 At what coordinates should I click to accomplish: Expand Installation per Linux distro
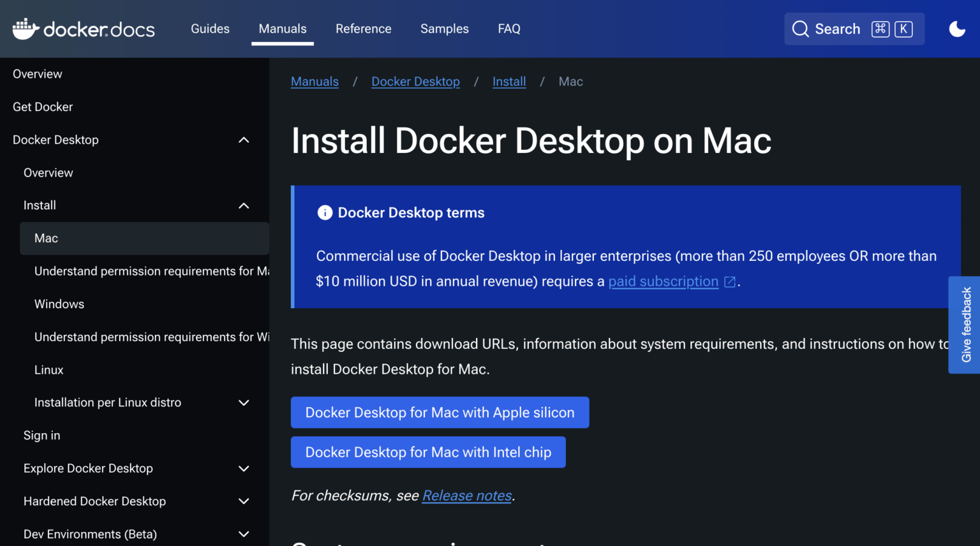click(244, 402)
